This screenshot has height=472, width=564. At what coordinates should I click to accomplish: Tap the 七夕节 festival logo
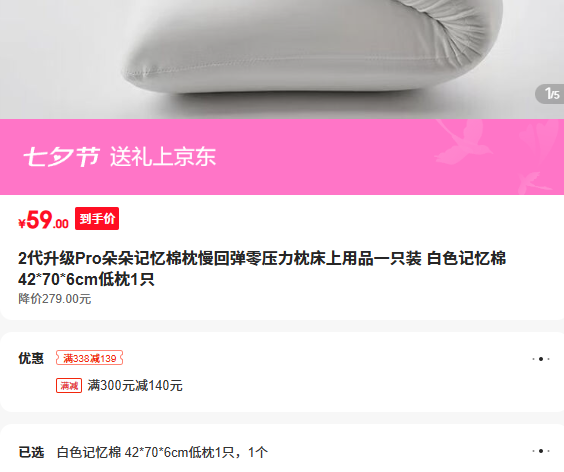[62, 156]
